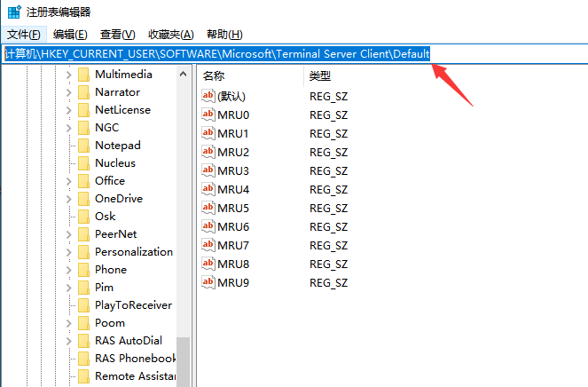This screenshot has width=588, height=387.
Task: Click the MRU3 string value icon
Action: [x=208, y=170]
